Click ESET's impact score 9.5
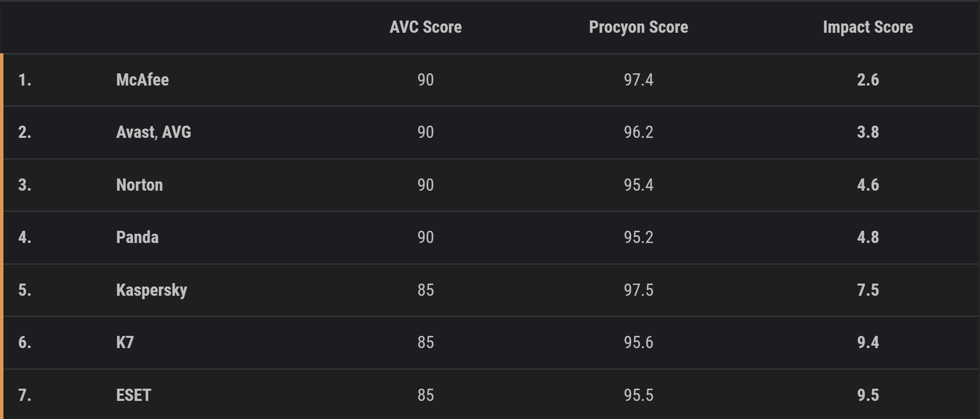 click(868, 395)
